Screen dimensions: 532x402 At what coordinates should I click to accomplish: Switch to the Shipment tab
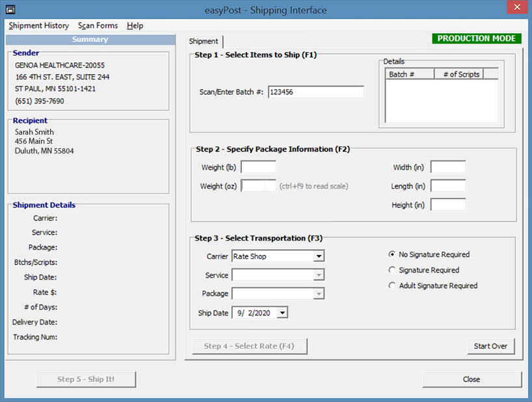(x=204, y=42)
